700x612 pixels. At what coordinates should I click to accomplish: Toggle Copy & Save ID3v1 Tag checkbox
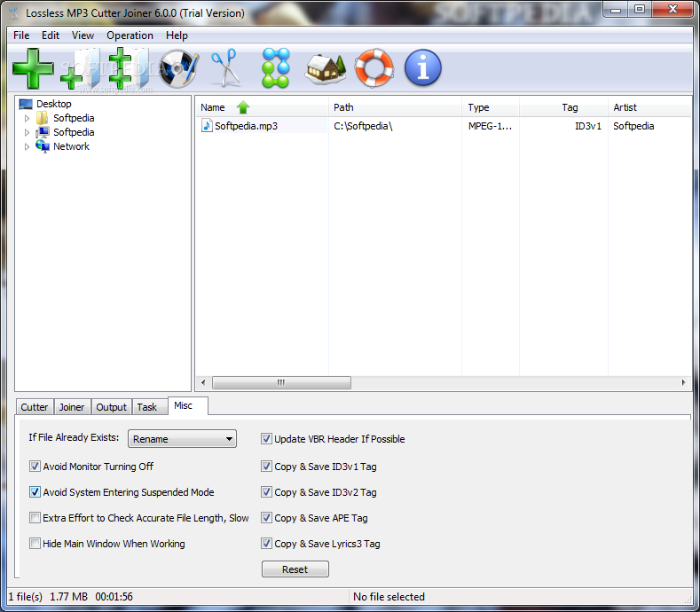266,467
